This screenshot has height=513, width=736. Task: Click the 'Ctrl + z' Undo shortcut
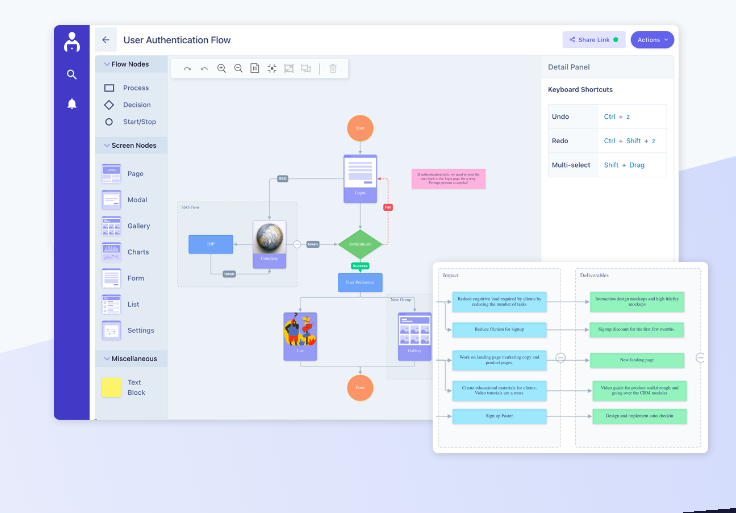tap(617, 117)
